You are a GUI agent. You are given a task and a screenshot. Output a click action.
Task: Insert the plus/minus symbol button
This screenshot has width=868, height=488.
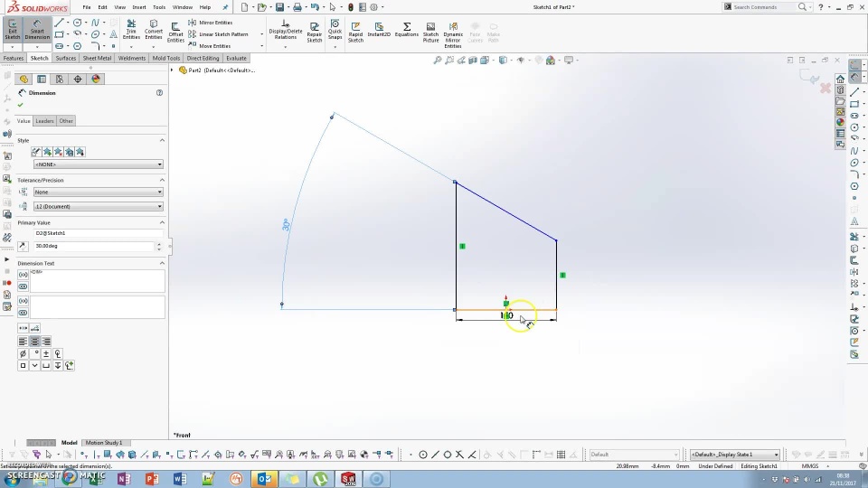tap(46, 353)
